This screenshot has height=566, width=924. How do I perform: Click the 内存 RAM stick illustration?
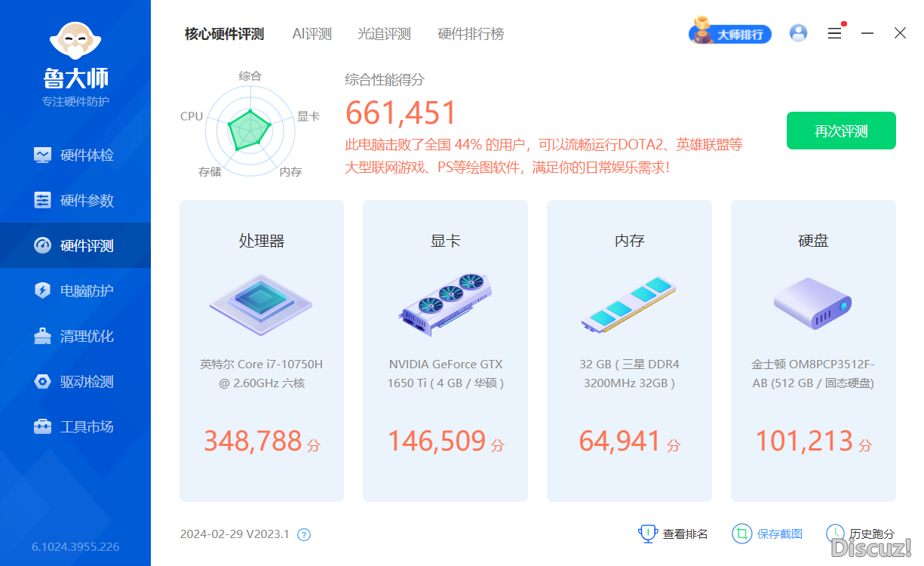(629, 305)
